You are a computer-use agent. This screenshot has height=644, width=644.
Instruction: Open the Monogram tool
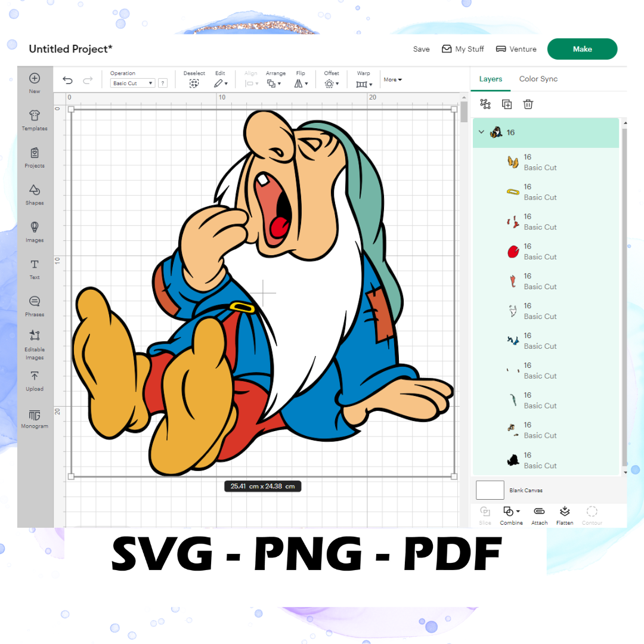point(35,419)
